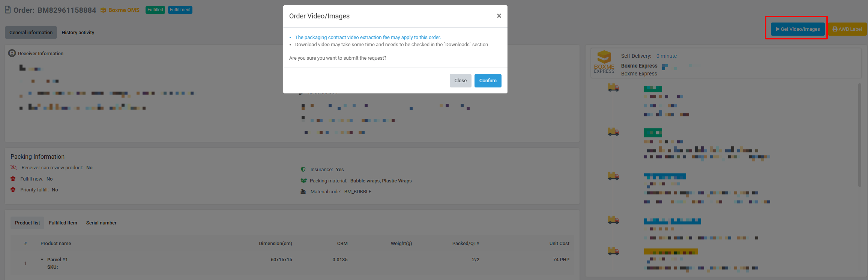Click the first truck icon in tracking timeline
Viewport: 868px width, 280px height.
tap(613, 88)
